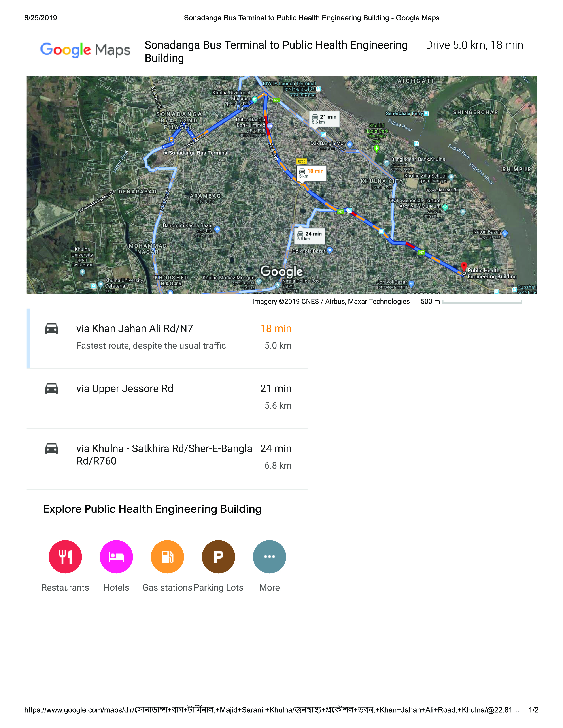Viewport: 563px width, 728px height.
Task: Click the Restaurants fork-and-knife icon
Action: coord(65,557)
